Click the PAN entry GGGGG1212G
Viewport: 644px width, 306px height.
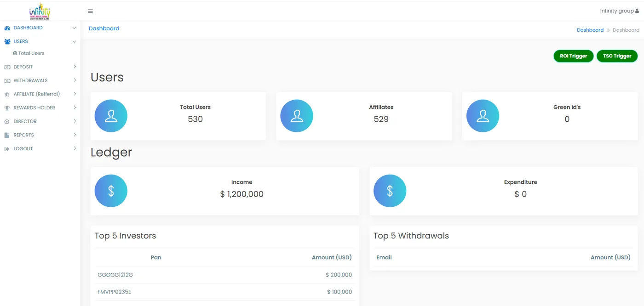pyautogui.click(x=115, y=275)
